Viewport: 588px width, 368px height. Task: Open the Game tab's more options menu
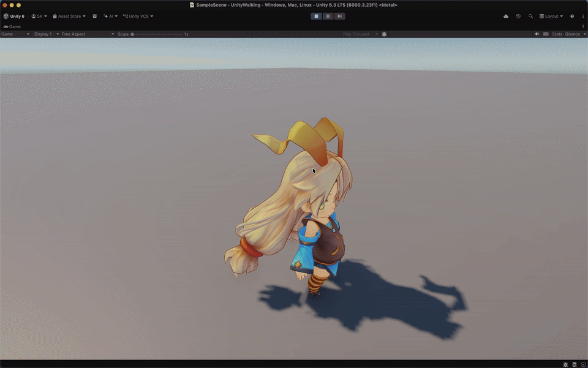tap(582, 26)
